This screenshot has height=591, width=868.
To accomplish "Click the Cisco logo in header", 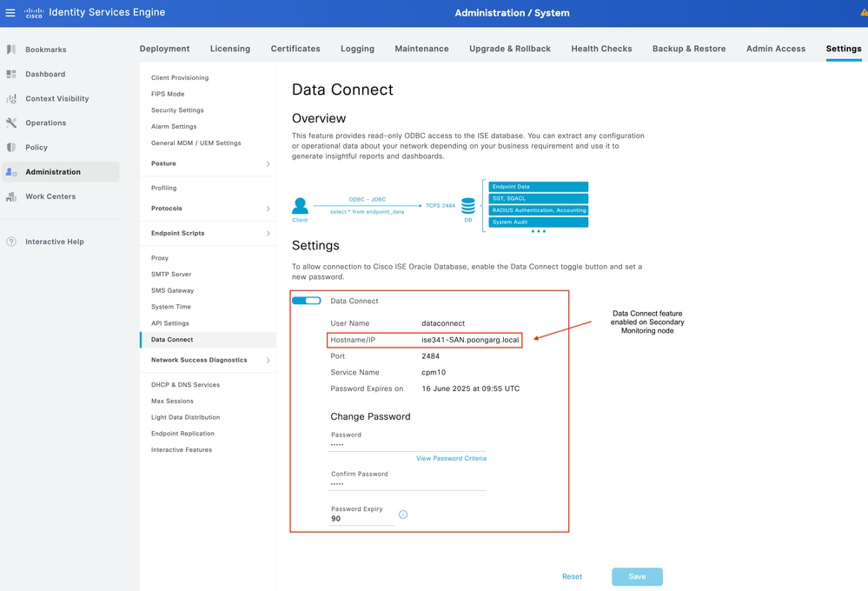I will (34, 13).
